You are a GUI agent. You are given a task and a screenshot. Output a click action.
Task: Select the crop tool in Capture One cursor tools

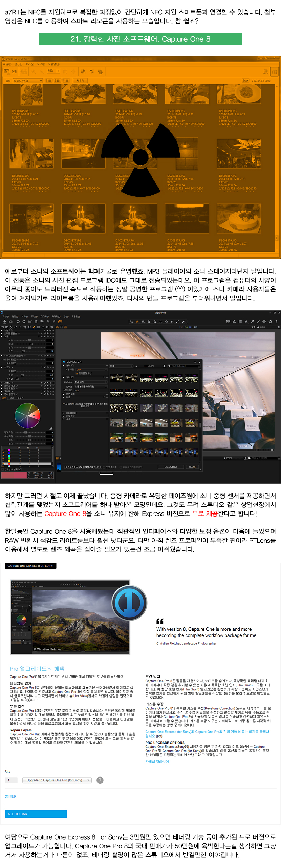[149, 322]
